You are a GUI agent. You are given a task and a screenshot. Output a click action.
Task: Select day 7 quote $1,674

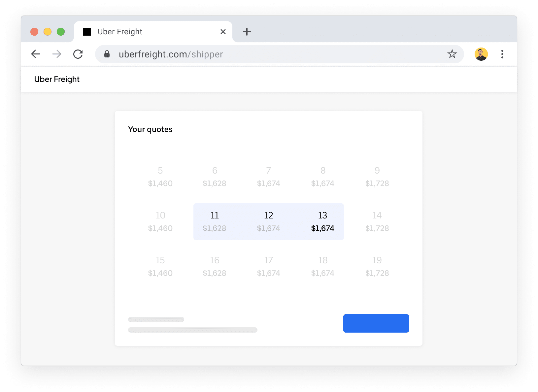(x=269, y=177)
